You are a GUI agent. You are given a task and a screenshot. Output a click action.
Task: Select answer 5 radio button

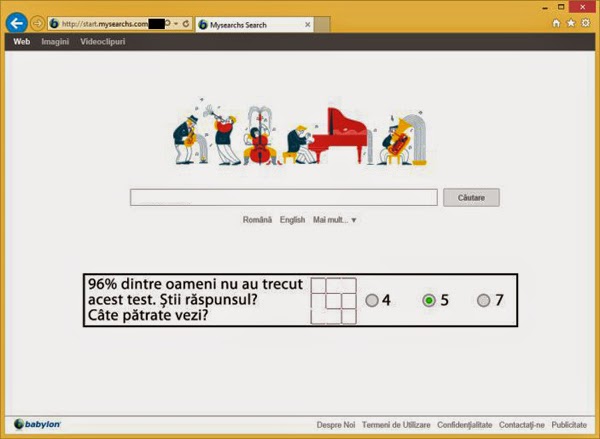pyautogui.click(x=429, y=300)
